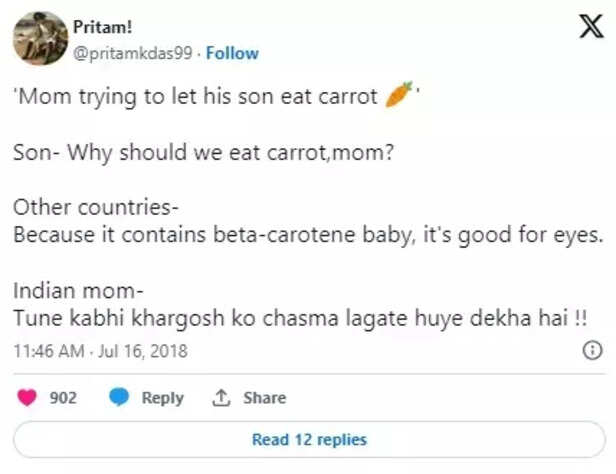Screen dimensions: 616x474
Task: Click the blue reply speech bubble icon
Action: pyautogui.click(x=119, y=397)
